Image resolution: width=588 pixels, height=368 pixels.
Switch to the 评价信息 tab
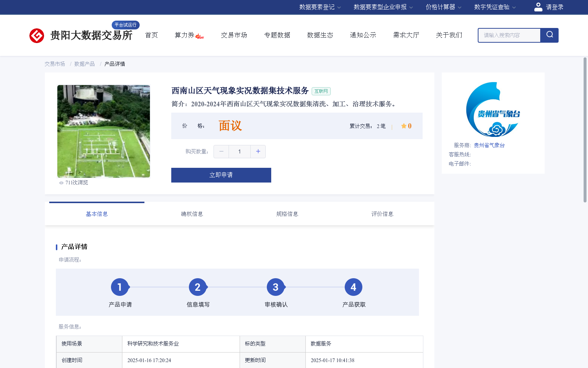pos(382,214)
